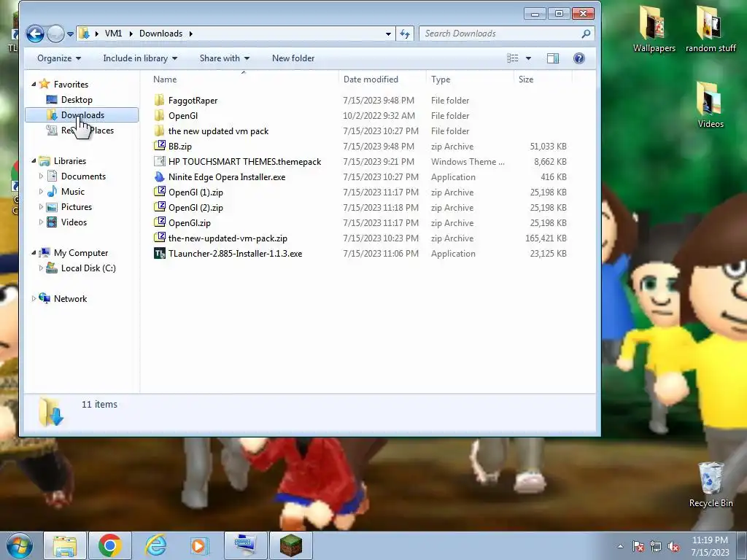Select Recent Places in Favorites
The width and height of the screenshot is (747, 560).
click(x=88, y=130)
